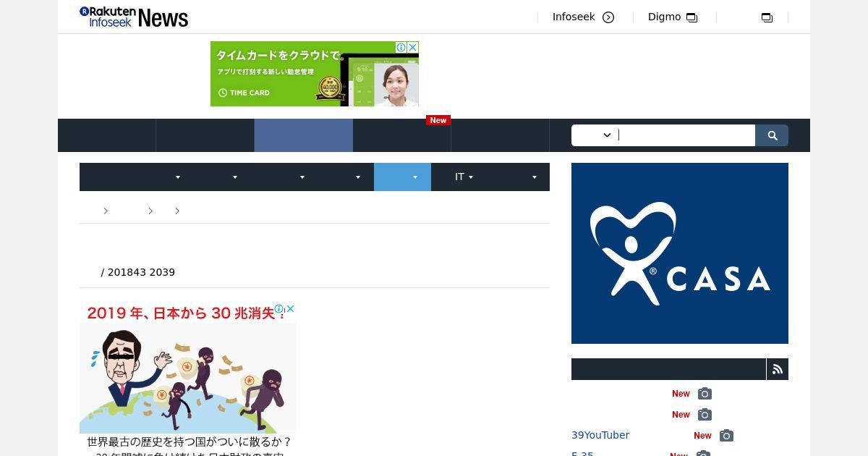Click the circled arrow icon beside Infoseek
Image resolution: width=868 pixels, height=456 pixels.
click(x=608, y=17)
